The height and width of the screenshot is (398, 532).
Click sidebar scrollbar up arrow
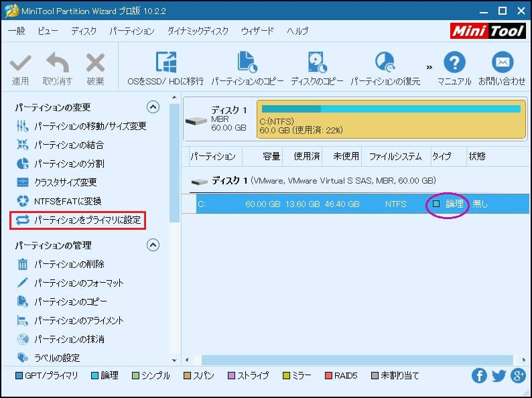point(174,98)
